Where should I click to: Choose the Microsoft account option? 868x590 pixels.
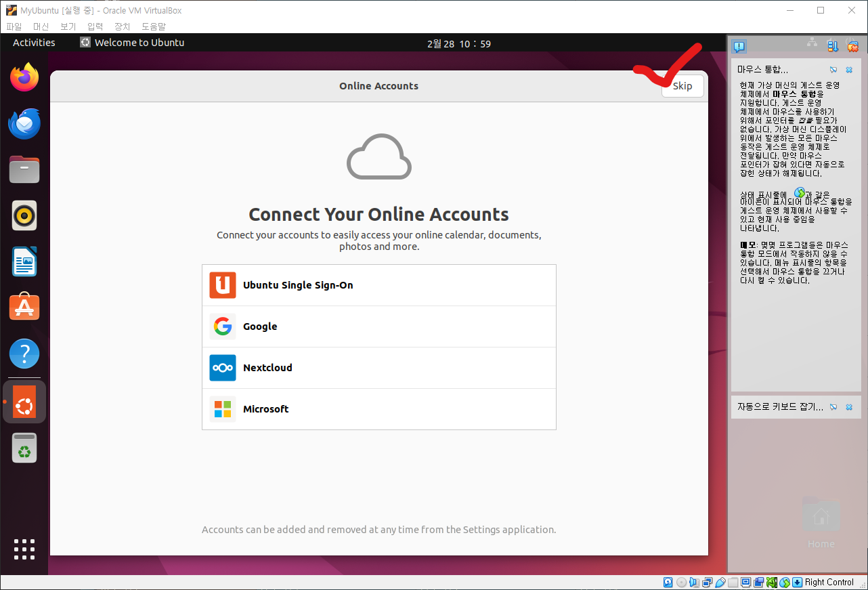379,409
